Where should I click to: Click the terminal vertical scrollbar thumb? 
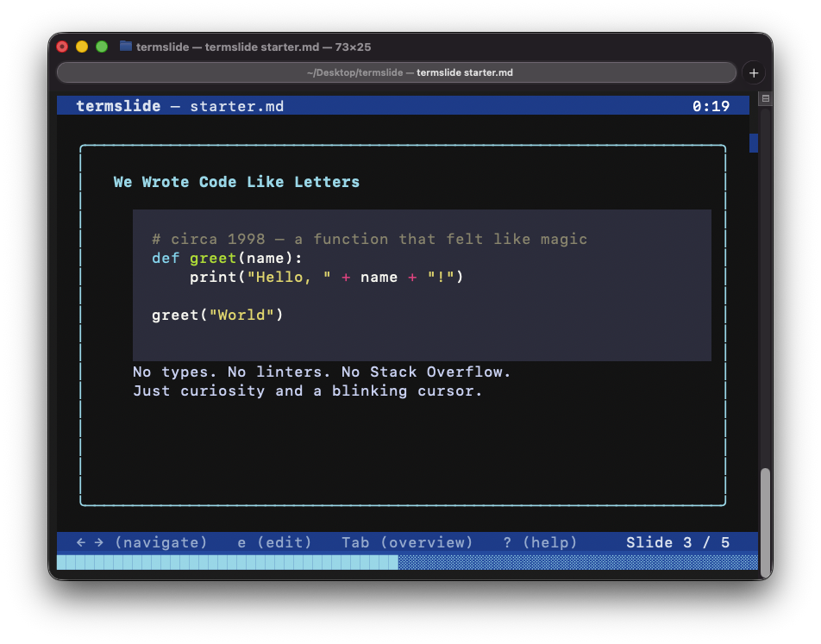coord(765,521)
